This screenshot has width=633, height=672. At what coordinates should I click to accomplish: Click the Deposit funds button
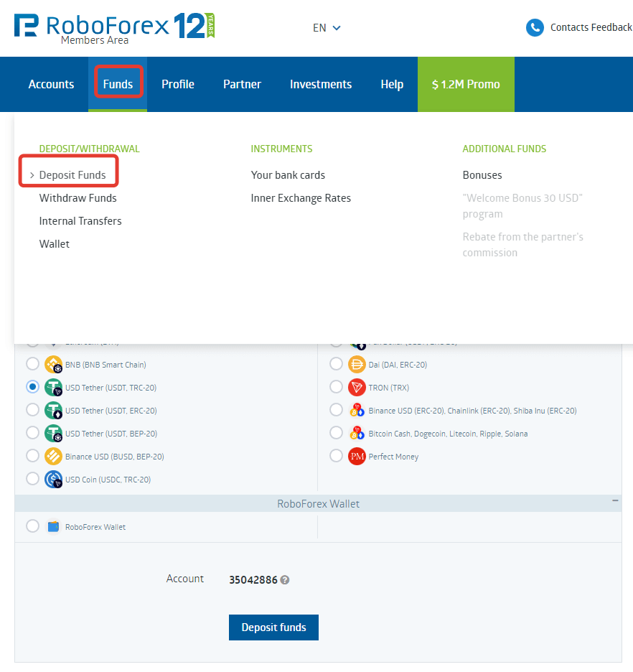(273, 627)
